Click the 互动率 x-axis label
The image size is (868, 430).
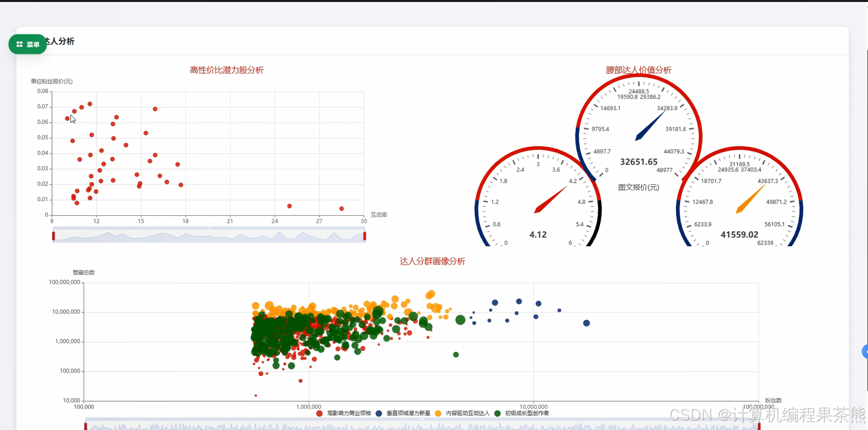point(379,215)
